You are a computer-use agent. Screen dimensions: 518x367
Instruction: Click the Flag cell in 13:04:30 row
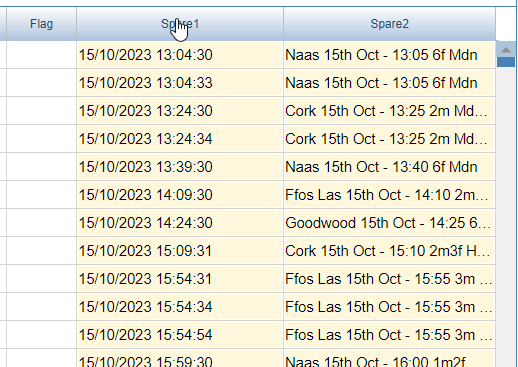point(41,55)
